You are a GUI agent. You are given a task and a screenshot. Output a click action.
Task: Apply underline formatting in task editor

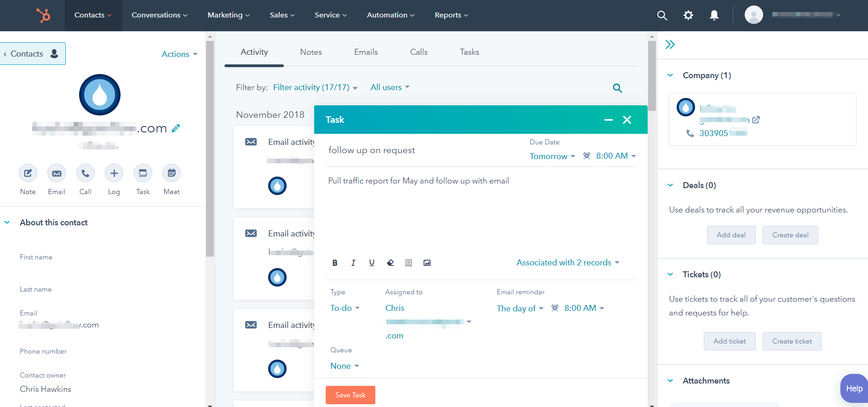point(372,263)
